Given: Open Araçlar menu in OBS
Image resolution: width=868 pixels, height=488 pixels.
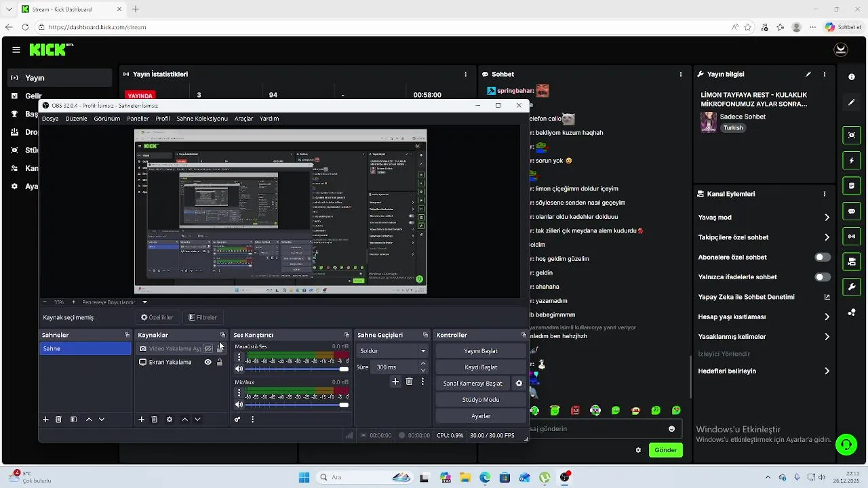Looking at the screenshot, I should pos(243,119).
